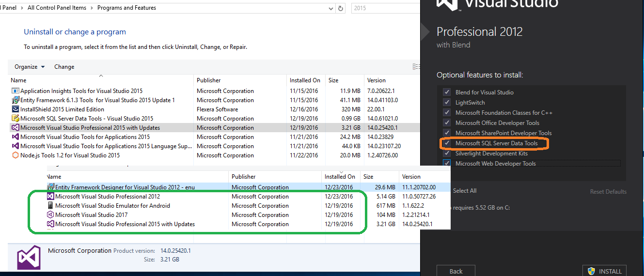Click the Select All label
The height and width of the screenshot is (276, 644).
pos(465,191)
